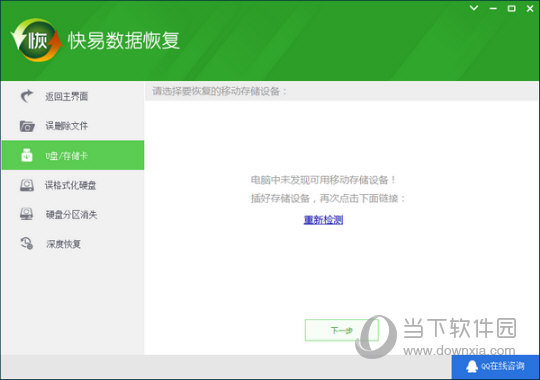Minimize the data recovery window
Viewport: 540px width, 380px height.
tap(493, 8)
